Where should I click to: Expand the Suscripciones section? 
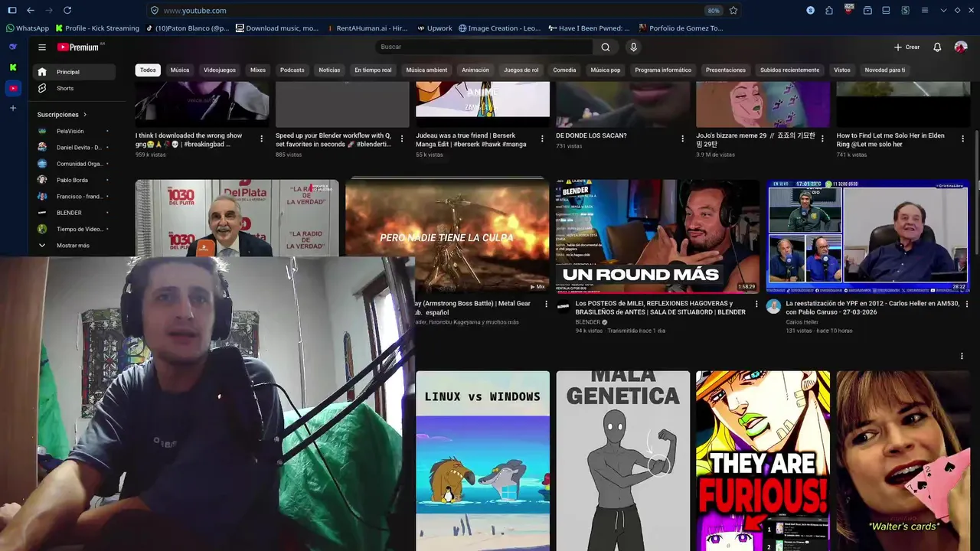62,115
